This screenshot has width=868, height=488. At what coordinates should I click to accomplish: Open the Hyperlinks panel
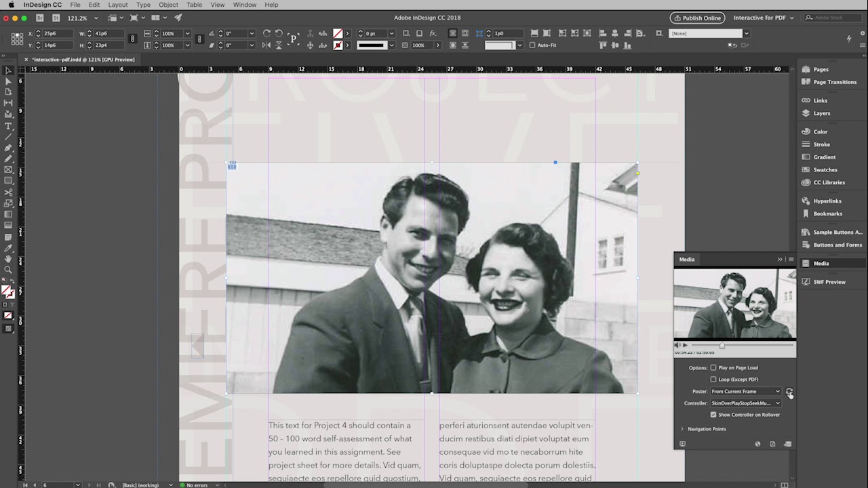pos(827,201)
